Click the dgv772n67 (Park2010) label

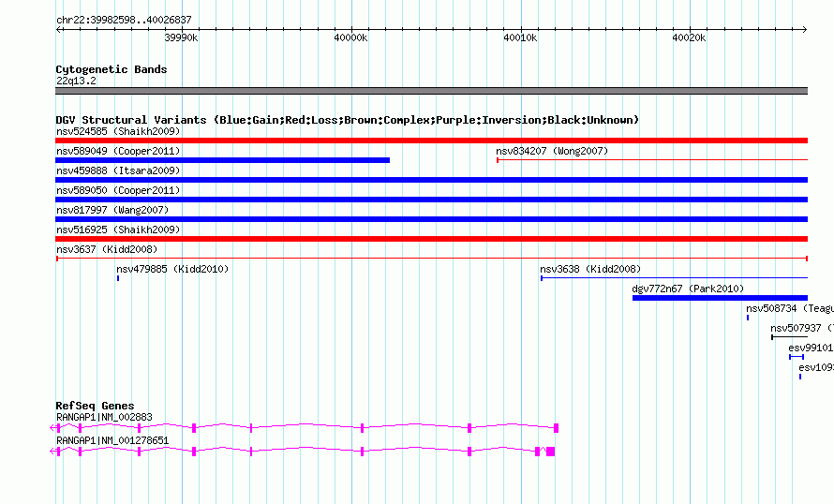[688, 289]
